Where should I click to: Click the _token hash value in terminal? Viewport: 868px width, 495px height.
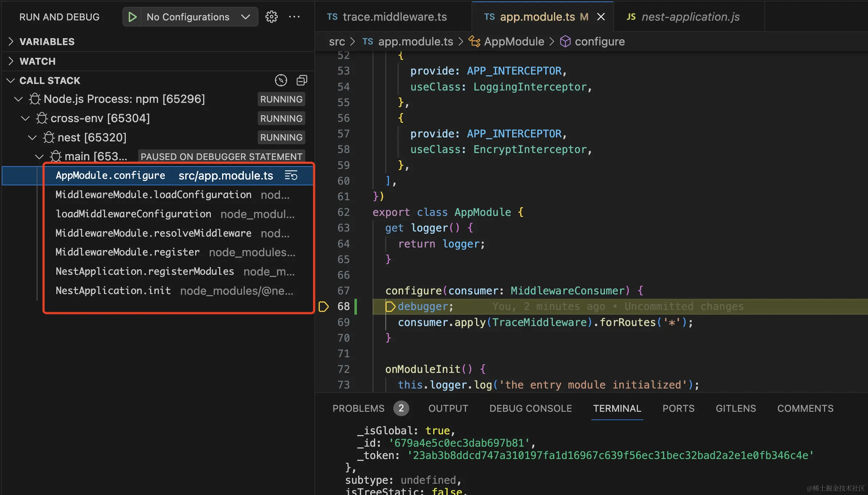pyautogui.click(x=610, y=455)
